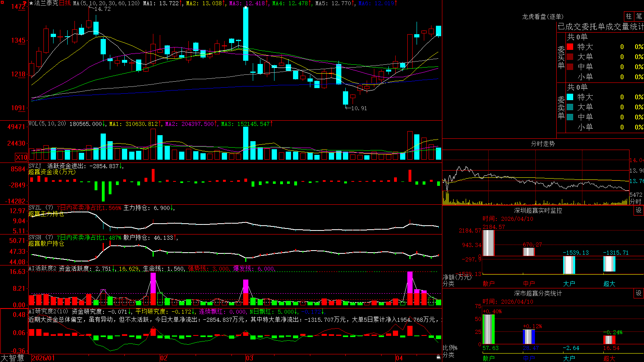Click the VOL(5,10,20) indicator label
Screen dimensions: 644x362
coord(47,124)
